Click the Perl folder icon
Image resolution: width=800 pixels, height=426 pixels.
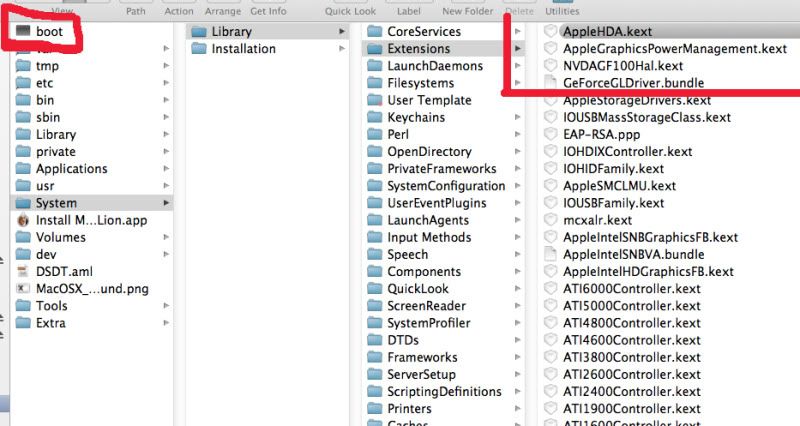coord(375,134)
